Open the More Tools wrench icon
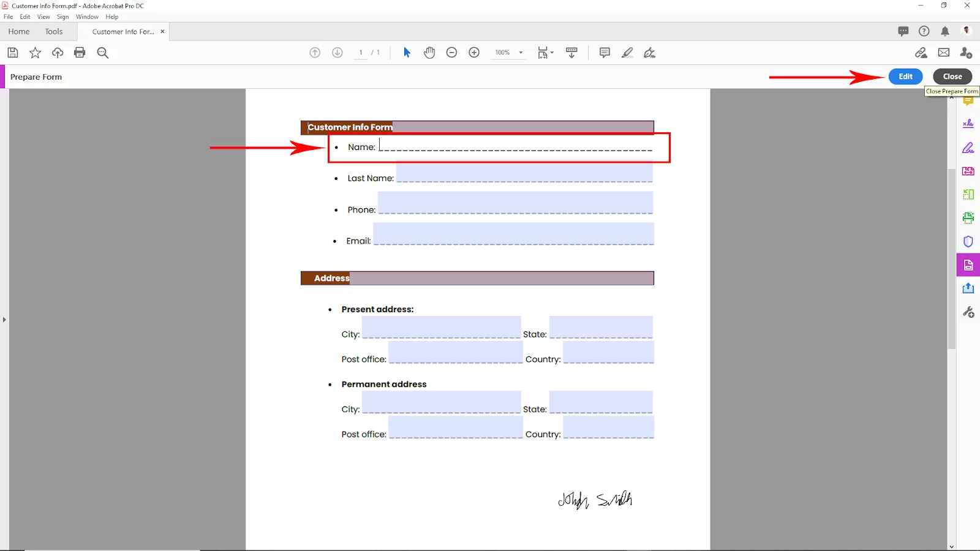Image resolution: width=980 pixels, height=551 pixels. coord(968,312)
